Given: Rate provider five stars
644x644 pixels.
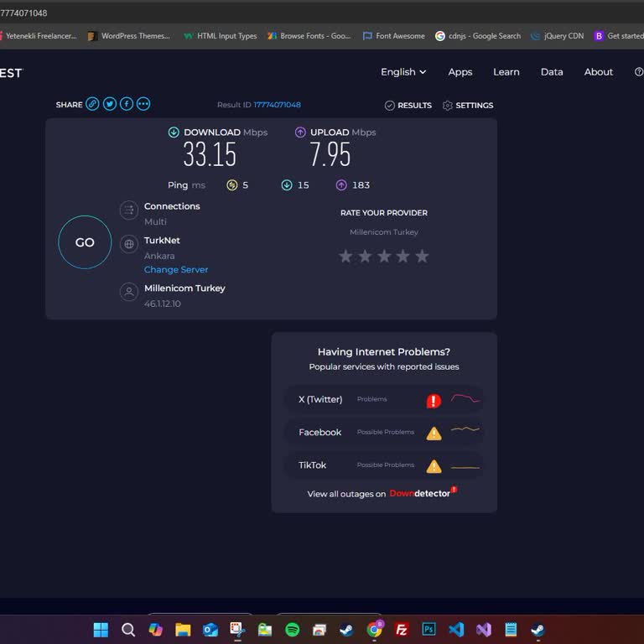Looking at the screenshot, I should pyautogui.click(x=422, y=257).
